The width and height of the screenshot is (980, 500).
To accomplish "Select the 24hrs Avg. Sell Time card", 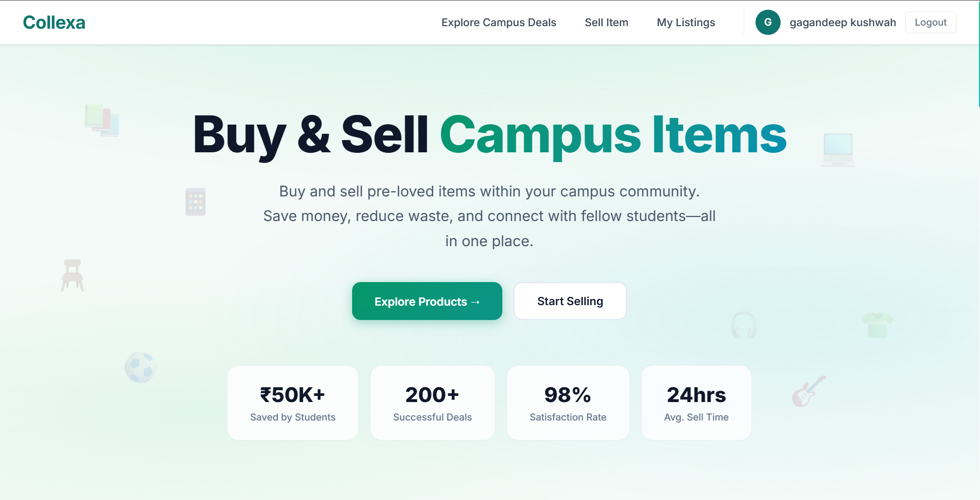I will [696, 403].
